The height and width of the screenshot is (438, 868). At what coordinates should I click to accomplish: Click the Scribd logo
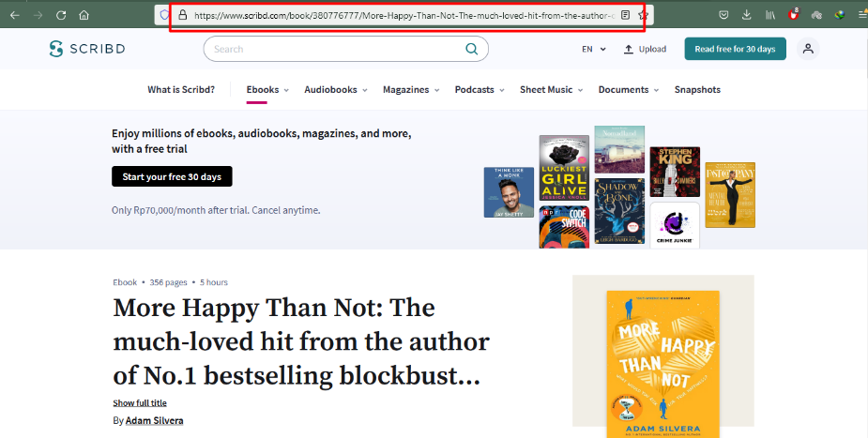tap(87, 49)
